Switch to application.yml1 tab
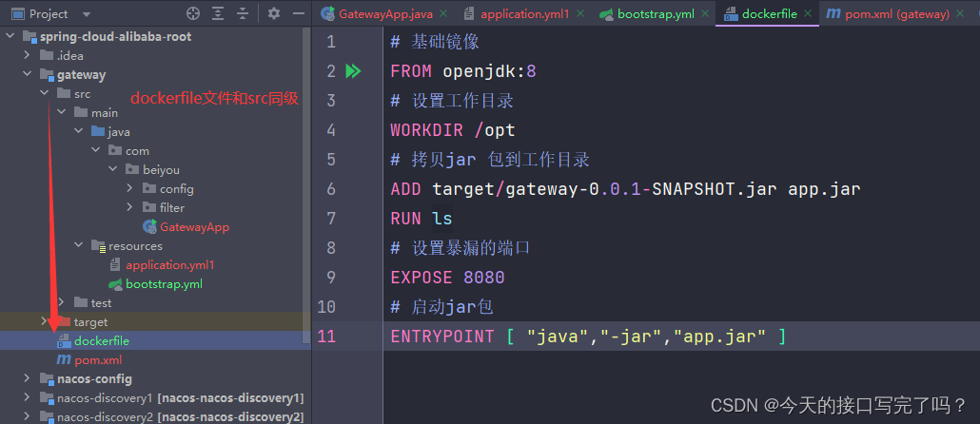Screen dimensions: 980x424 [525, 13]
